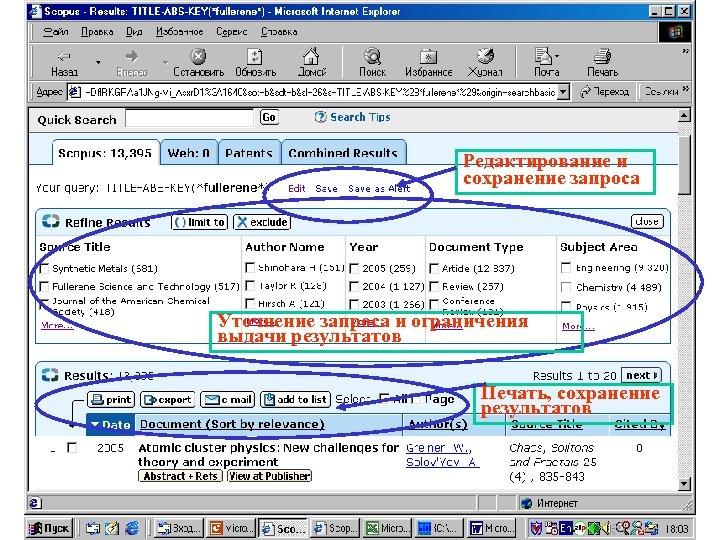Open the Правка menu
Screen dimensions: 720x540
coord(97,32)
